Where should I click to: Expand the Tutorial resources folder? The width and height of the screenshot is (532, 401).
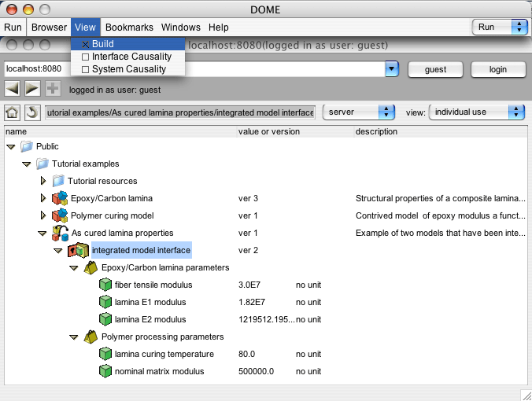[43, 181]
